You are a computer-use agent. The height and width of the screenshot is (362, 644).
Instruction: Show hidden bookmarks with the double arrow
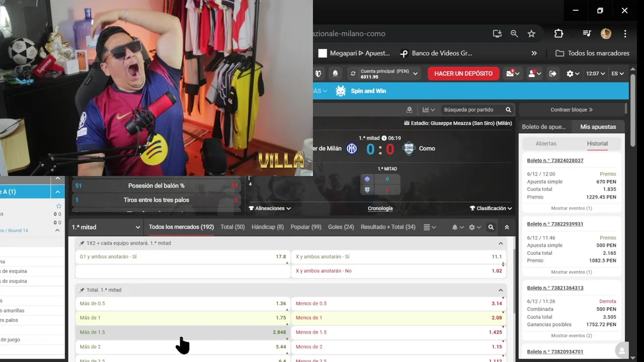[534, 53]
